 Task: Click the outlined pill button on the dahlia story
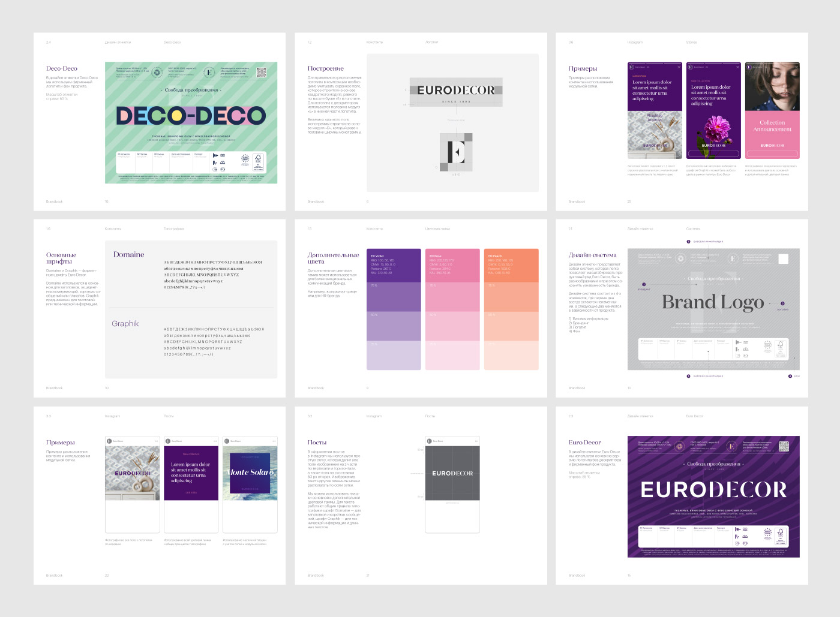tap(713, 154)
